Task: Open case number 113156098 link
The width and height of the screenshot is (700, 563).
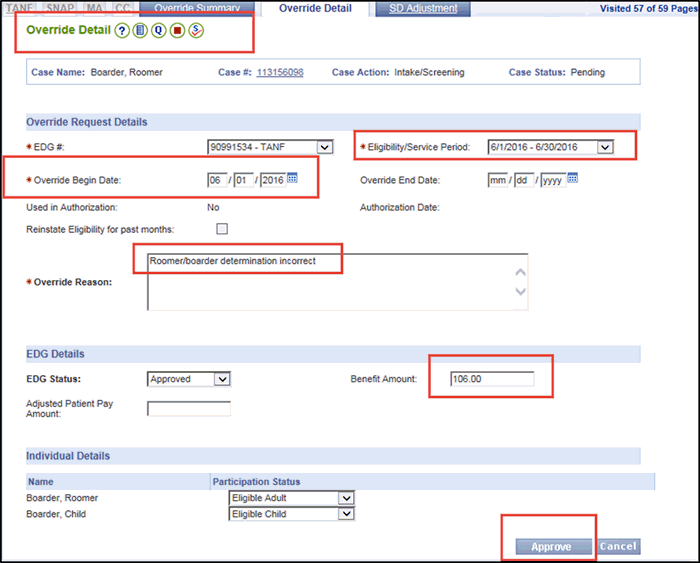Action: [280, 73]
